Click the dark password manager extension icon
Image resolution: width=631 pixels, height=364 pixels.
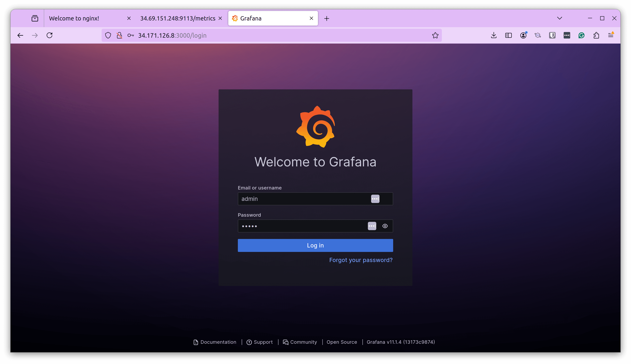pos(567,35)
